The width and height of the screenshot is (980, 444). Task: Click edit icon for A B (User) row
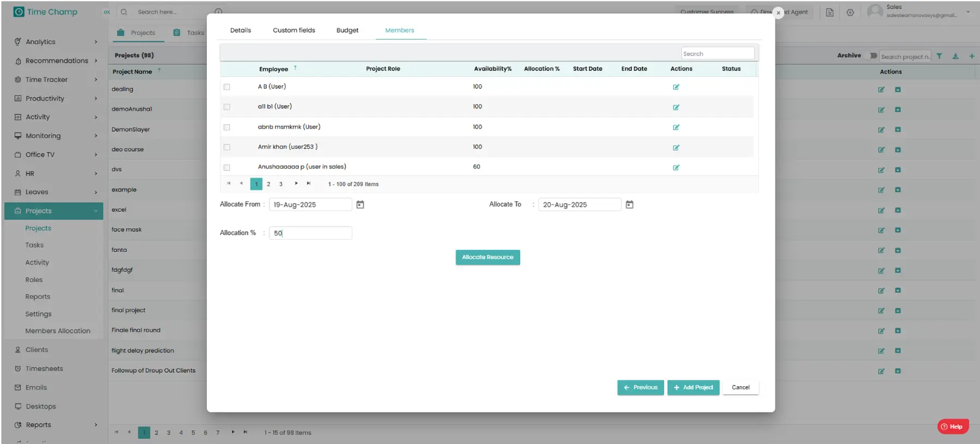click(676, 87)
